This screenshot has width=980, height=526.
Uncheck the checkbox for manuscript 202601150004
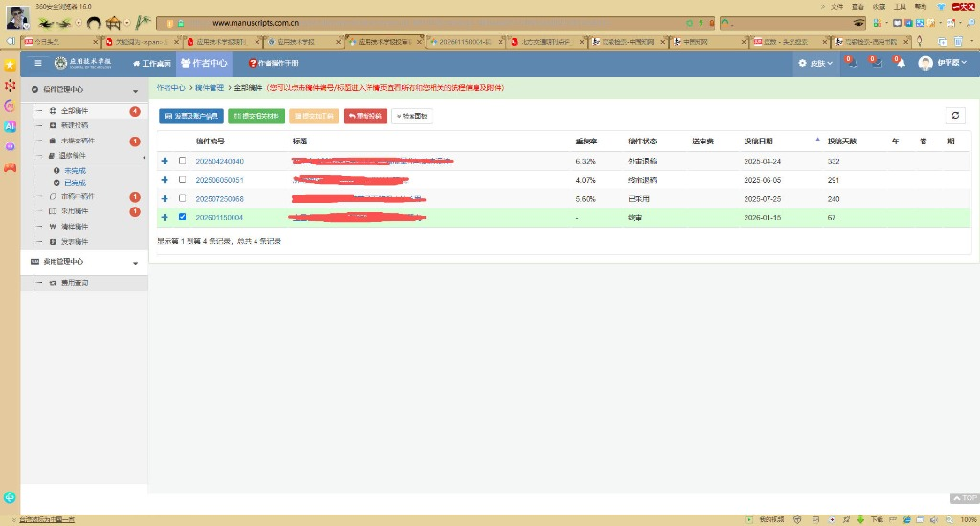coord(183,217)
